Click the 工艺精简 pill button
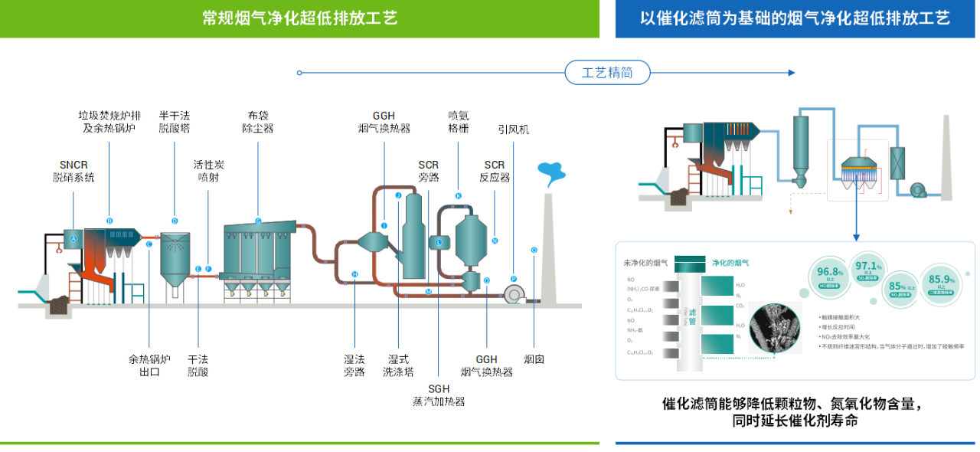Screen dimensions: 980x452 tap(607, 72)
